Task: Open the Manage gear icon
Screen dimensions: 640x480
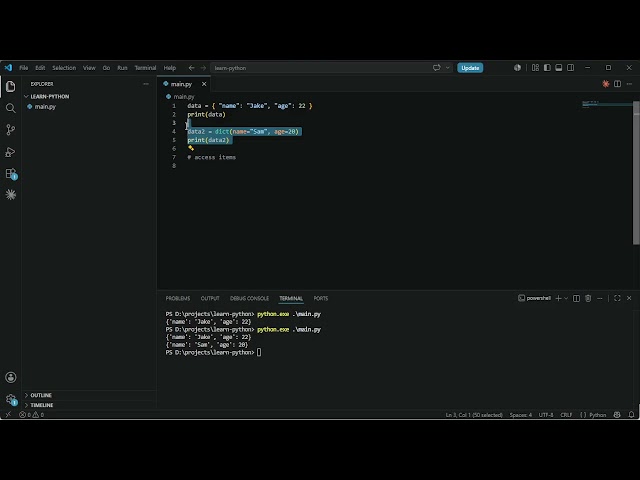Action: click(x=11, y=399)
